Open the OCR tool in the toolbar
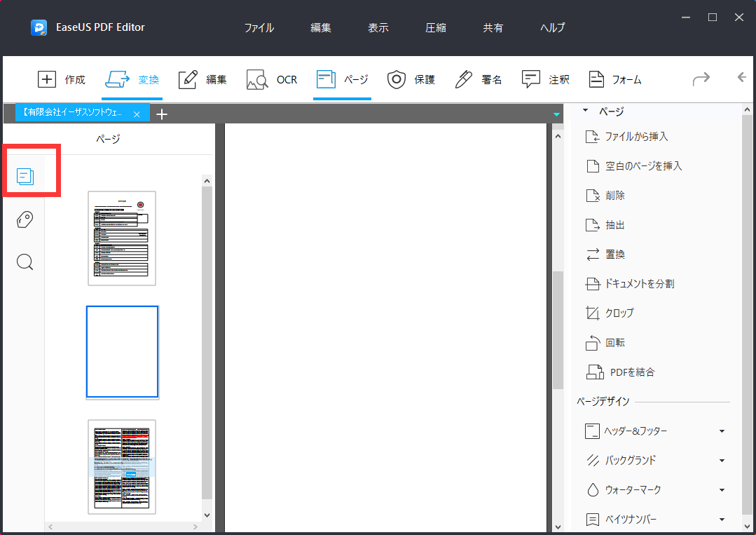The image size is (756, 535). (x=272, y=80)
